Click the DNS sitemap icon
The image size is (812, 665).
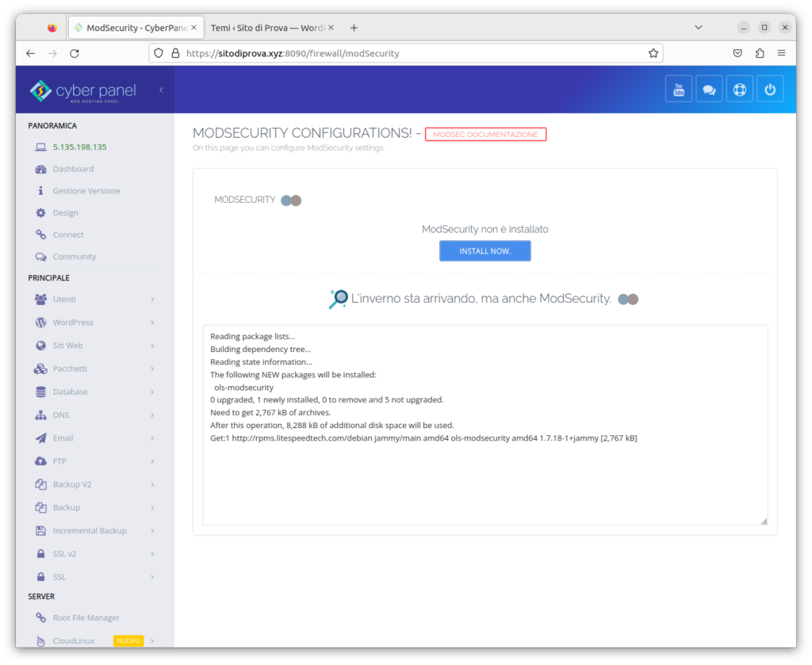41,415
